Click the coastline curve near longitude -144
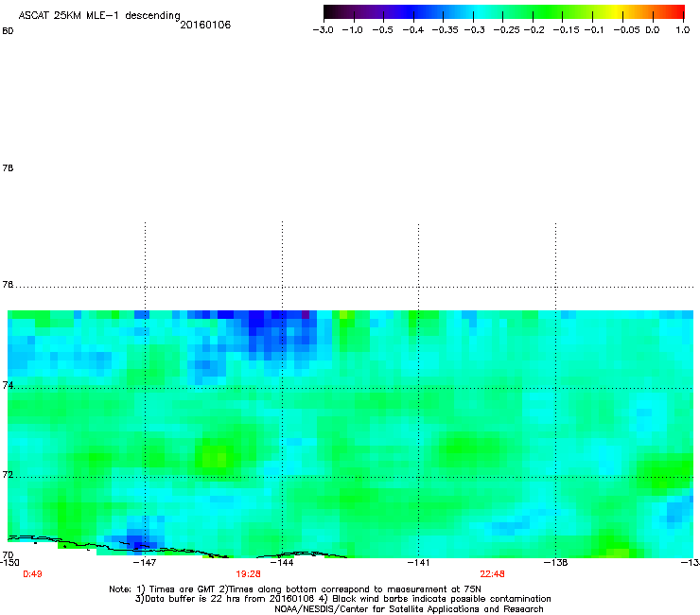Image resolution: width=700 pixels, height=615 pixels. [x=302, y=554]
